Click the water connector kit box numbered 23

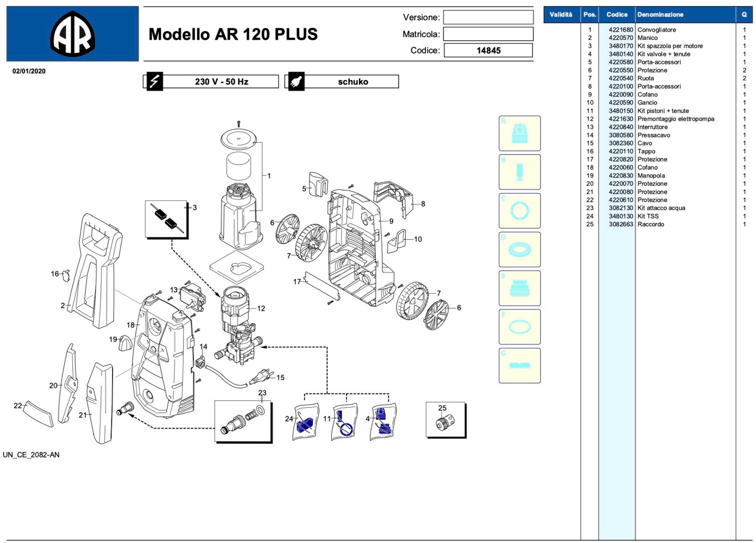pyautogui.click(x=243, y=421)
